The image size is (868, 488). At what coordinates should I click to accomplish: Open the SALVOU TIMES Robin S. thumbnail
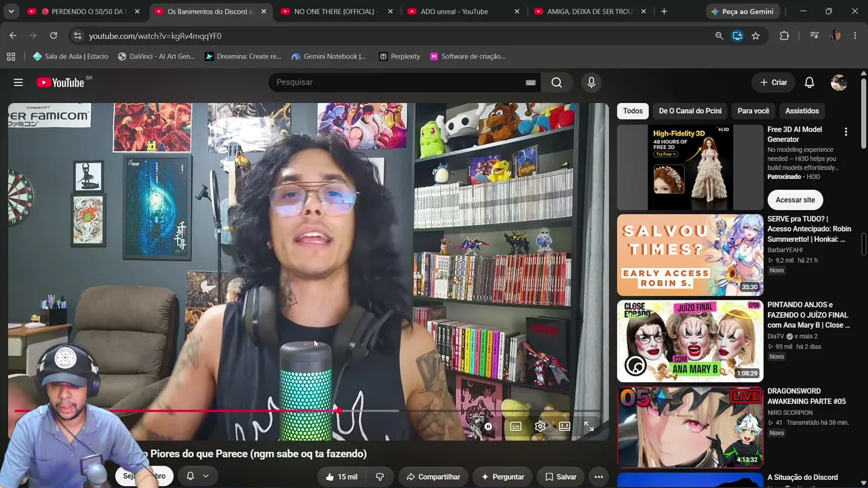(x=690, y=255)
